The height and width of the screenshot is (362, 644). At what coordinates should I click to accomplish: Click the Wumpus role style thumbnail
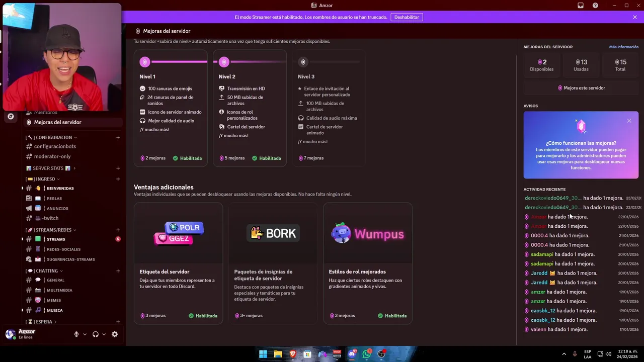pos(368,234)
